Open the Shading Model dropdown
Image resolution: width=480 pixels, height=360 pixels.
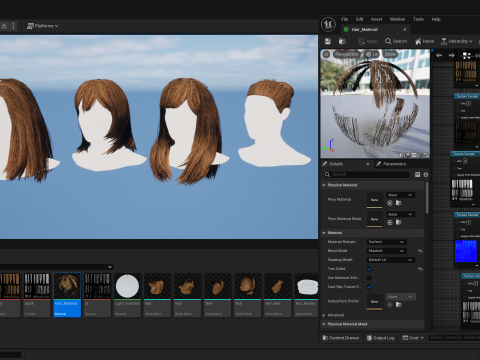click(391, 260)
